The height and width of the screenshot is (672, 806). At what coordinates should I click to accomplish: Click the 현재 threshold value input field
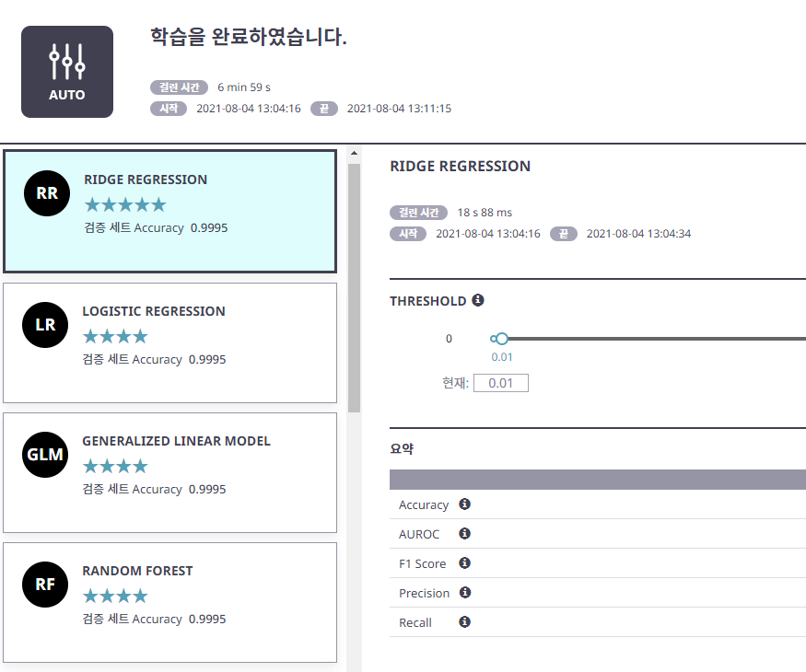(x=500, y=382)
